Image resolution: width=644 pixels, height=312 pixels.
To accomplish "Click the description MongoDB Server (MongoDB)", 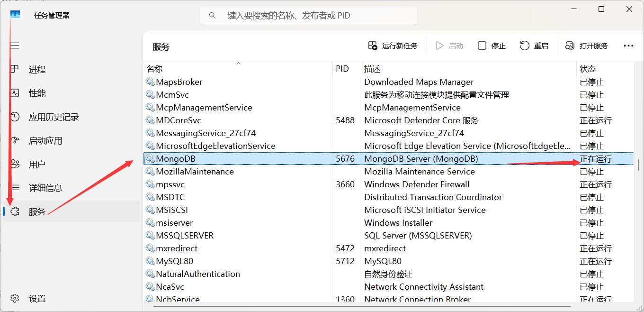I will coord(421,159).
